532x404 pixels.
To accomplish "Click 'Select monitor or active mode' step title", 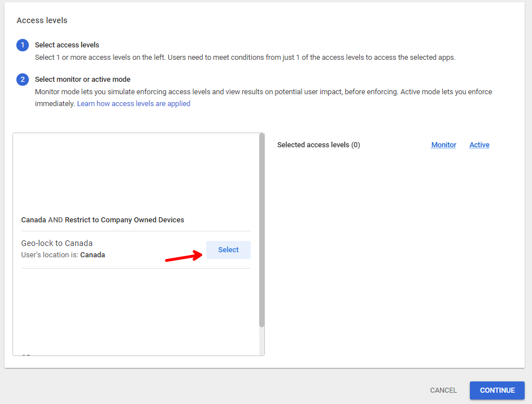I will (x=82, y=80).
